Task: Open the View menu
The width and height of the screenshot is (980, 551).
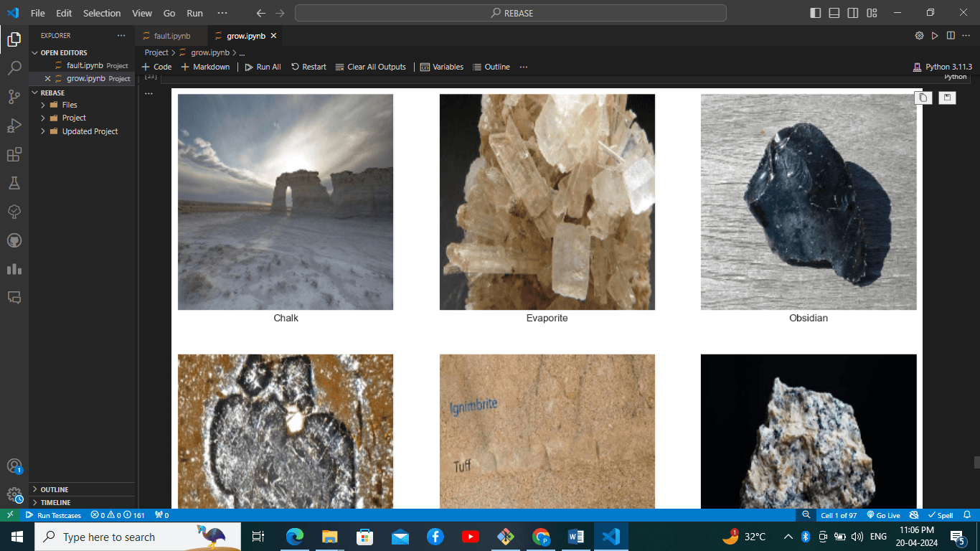Action: tap(142, 13)
